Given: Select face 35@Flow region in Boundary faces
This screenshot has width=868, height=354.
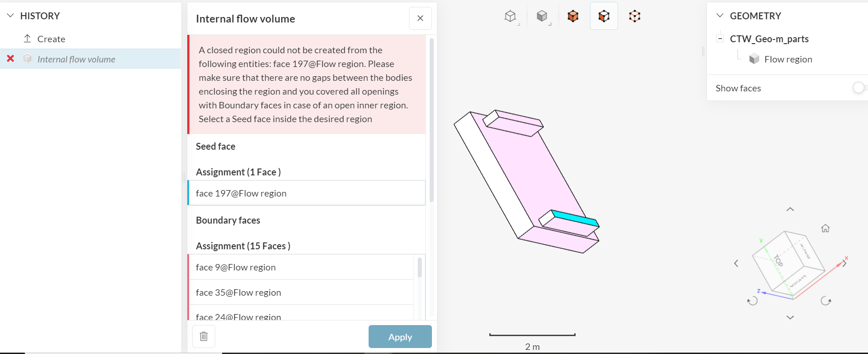Looking at the screenshot, I should (239, 292).
